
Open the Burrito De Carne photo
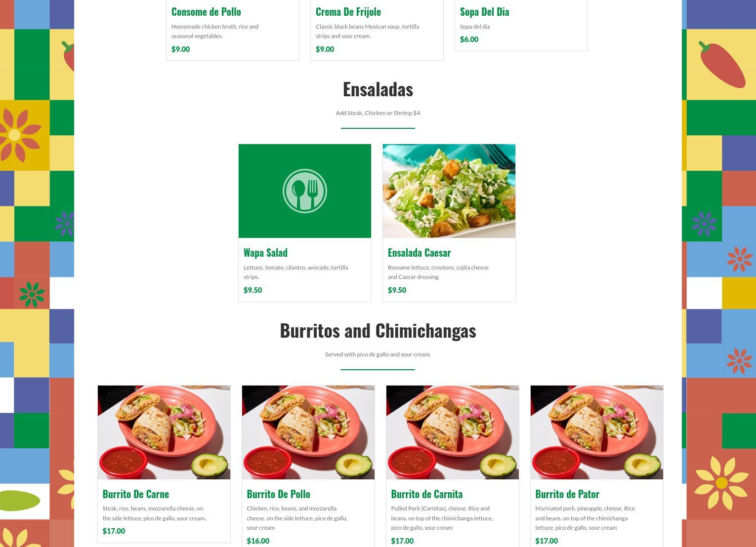coord(164,432)
